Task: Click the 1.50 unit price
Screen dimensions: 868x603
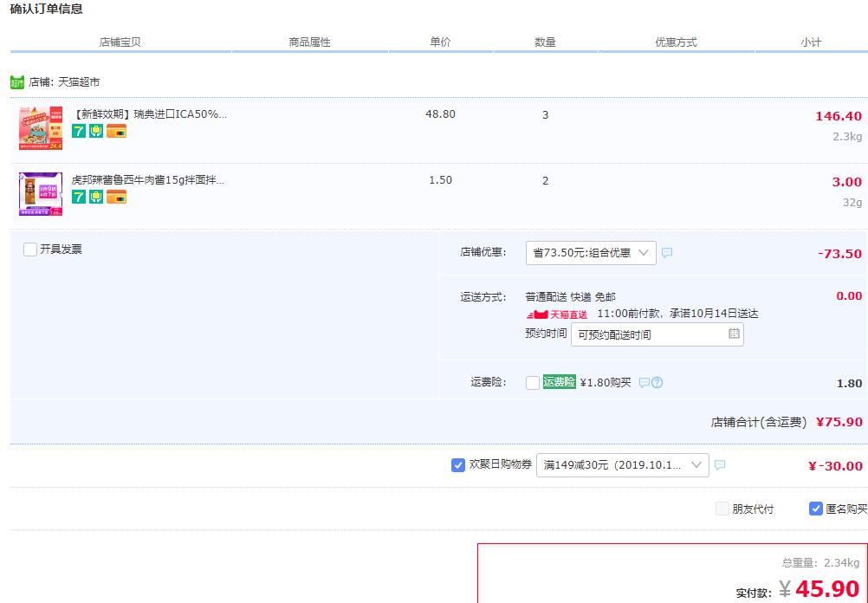Action: pos(441,180)
